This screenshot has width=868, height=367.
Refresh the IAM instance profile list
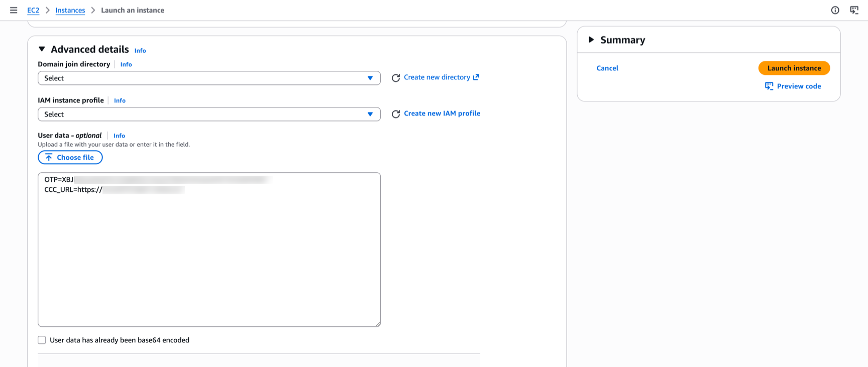click(396, 114)
